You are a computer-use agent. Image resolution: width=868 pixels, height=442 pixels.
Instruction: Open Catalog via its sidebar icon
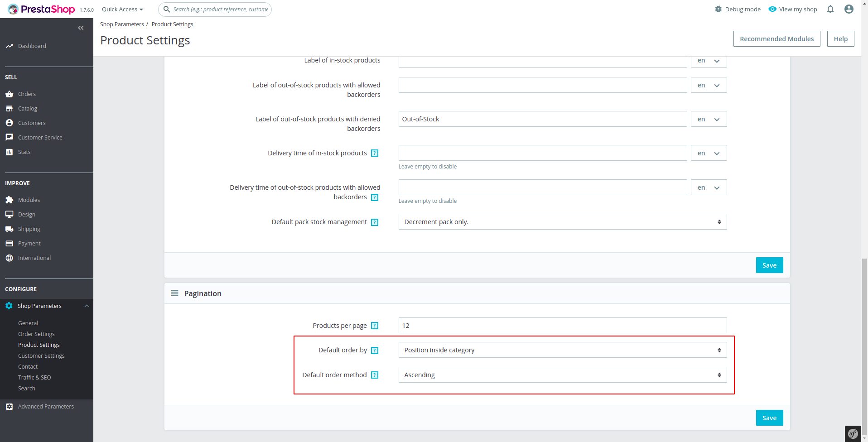[10, 108]
